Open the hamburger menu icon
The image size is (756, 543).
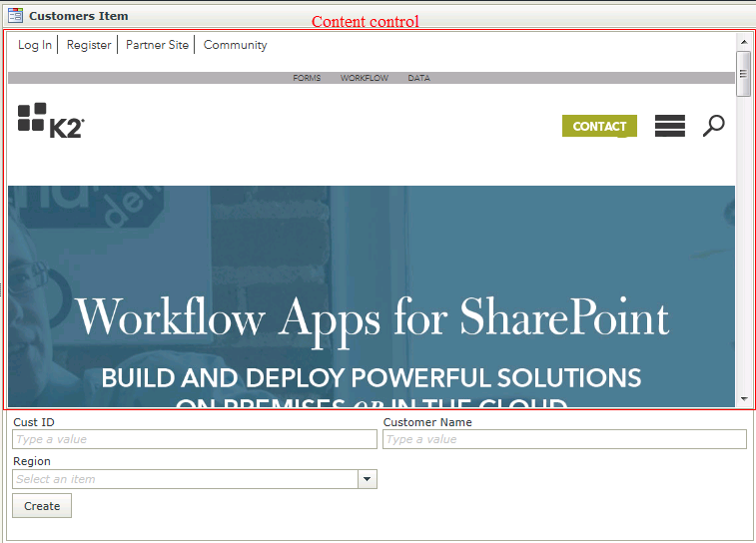coord(670,126)
